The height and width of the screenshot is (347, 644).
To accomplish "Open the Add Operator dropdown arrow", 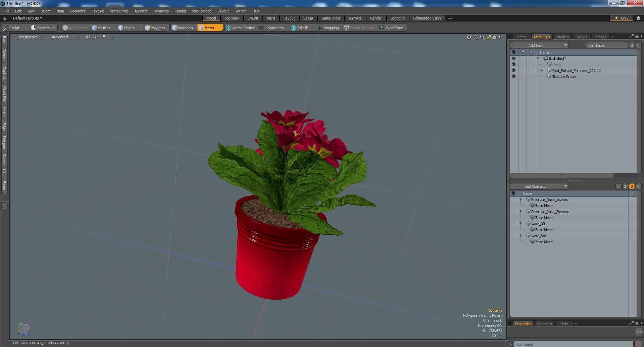I will pyautogui.click(x=565, y=186).
